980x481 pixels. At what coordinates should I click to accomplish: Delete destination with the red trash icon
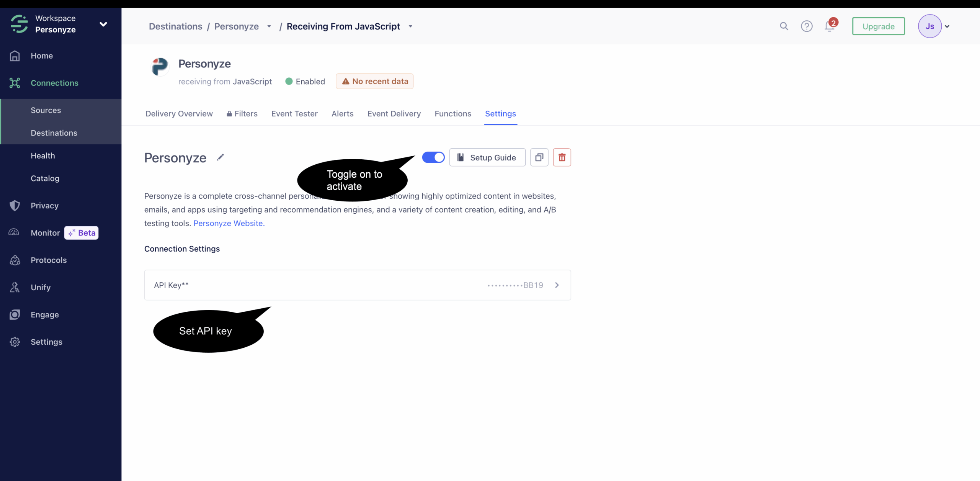(562, 157)
